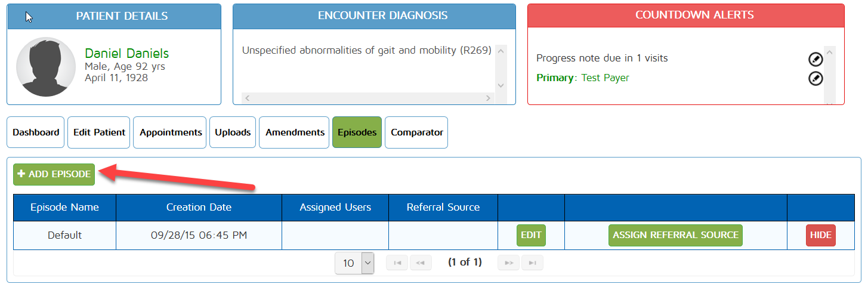Assign Referral Source to Default episode
This screenshot has width=868, height=287.
[675, 235]
